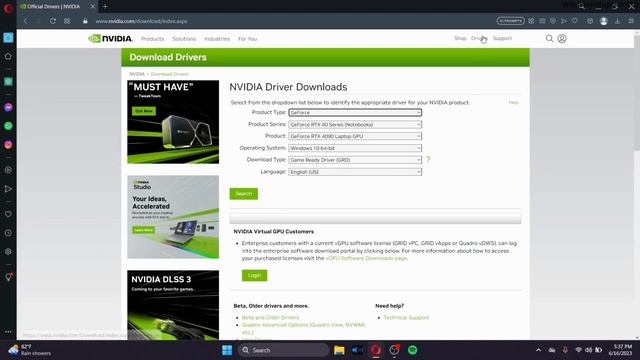
Task: Open bookmarks heart icon in sidebar
Action: (8, 214)
